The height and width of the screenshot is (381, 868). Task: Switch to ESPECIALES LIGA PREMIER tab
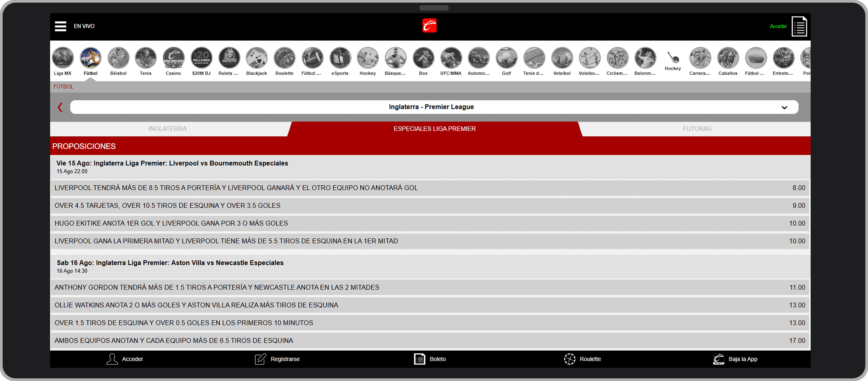pos(434,129)
